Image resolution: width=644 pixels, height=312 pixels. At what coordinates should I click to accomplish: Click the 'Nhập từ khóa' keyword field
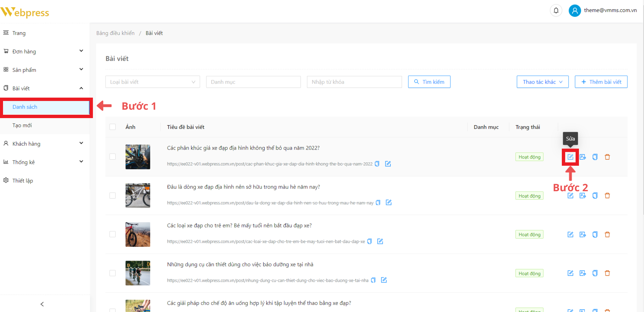354,82
